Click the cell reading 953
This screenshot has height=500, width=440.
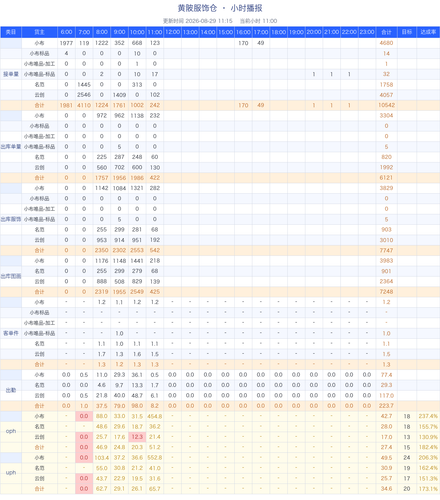point(102,240)
